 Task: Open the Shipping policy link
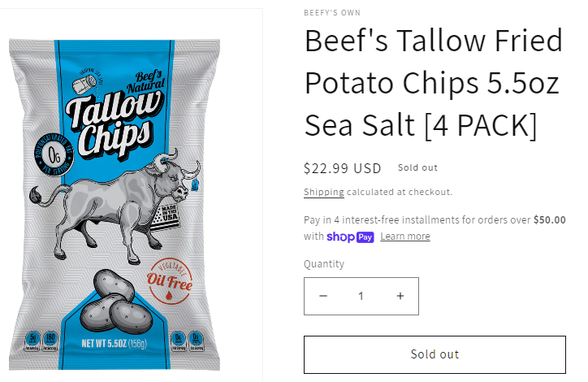point(323,192)
